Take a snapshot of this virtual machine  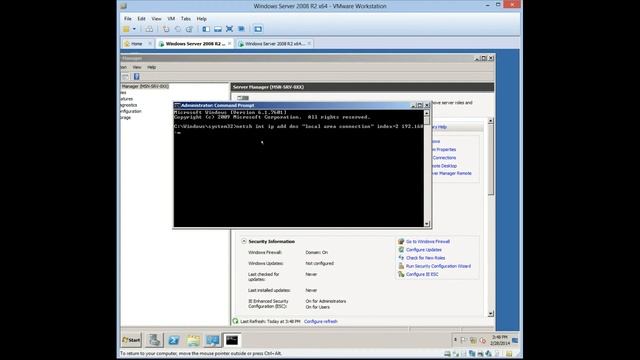click(x=166, y=29)
